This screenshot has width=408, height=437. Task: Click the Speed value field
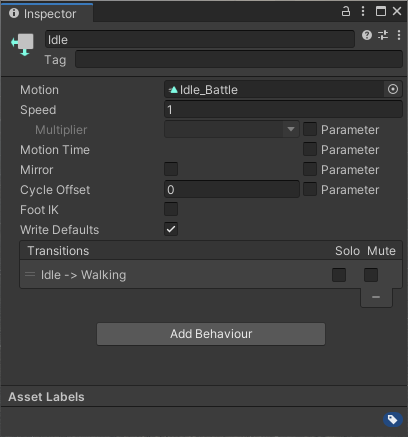click(x=283, y=109)
